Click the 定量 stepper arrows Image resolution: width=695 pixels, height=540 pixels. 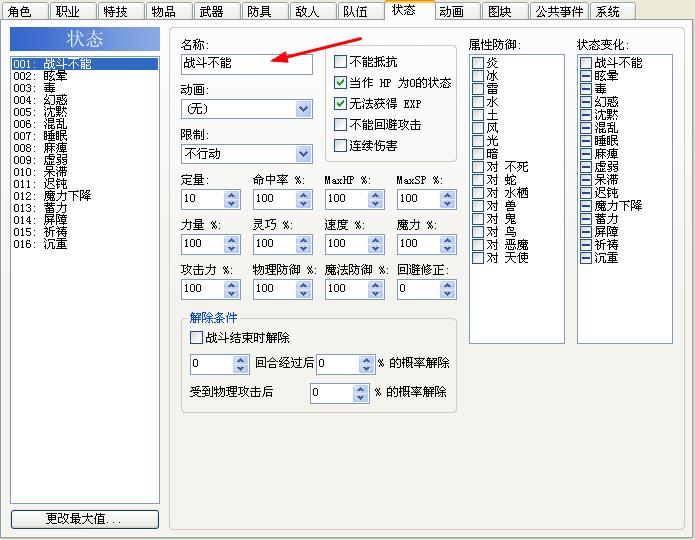pyautogui.click(x=232, y=199)
